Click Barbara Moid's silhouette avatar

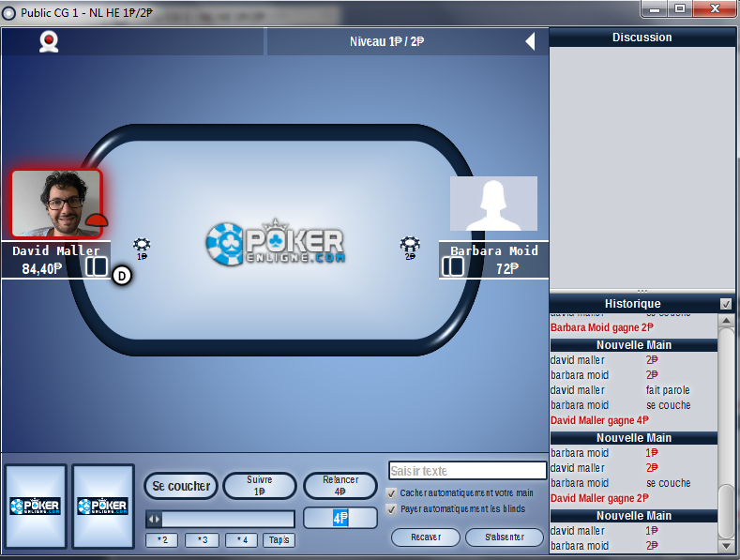(493, 204)
